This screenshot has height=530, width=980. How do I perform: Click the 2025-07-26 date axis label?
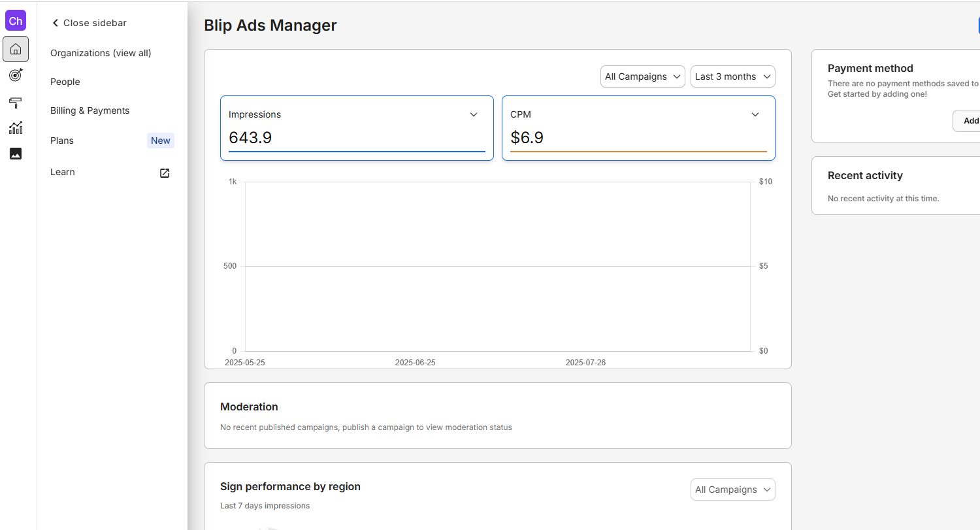click(x=585, y=363)
